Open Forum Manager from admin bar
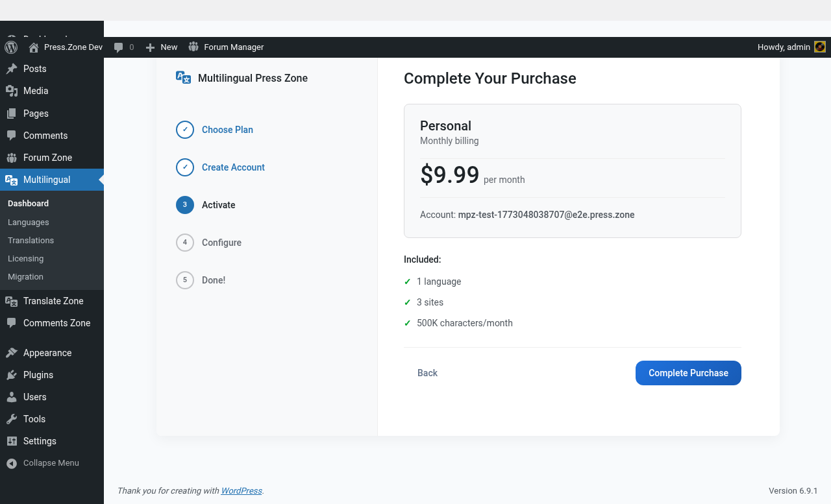Viewport: 831px width, 504px height. (x=226, y=47)
